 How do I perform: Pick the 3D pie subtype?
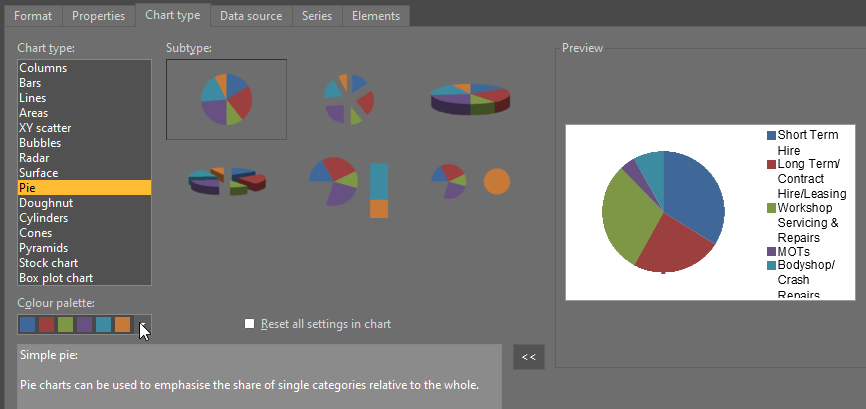coord(470,98)
